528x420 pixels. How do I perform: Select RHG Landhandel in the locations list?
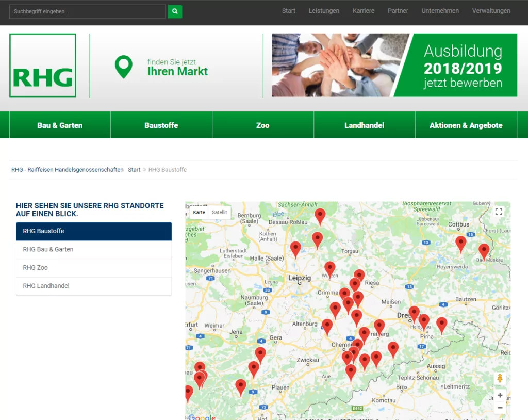(x=94, y=286)
